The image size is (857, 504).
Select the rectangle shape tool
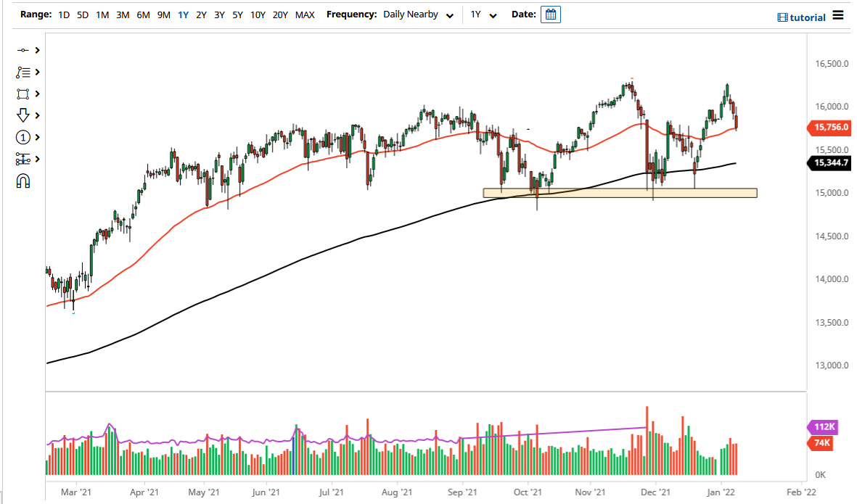[23, 94]
